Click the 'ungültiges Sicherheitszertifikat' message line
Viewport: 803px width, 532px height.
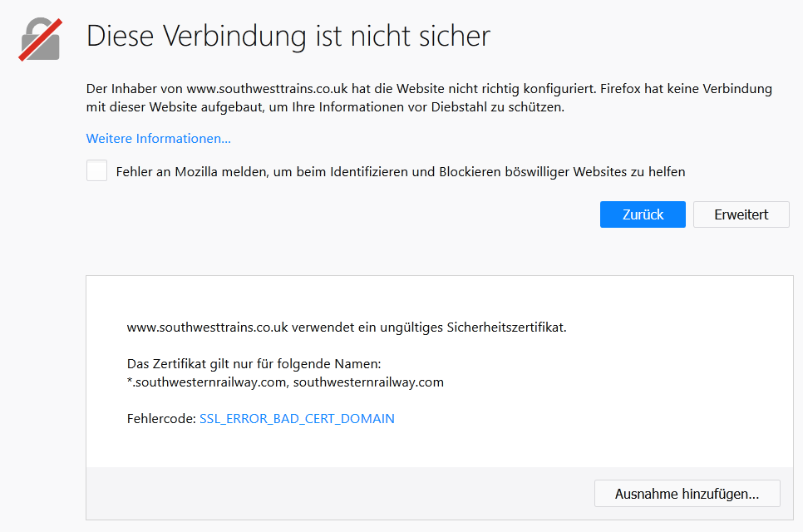tap(347, 328)
